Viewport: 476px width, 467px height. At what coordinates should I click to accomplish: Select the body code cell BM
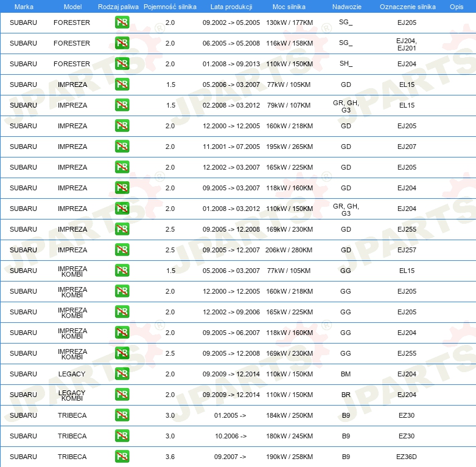(346, 374)
